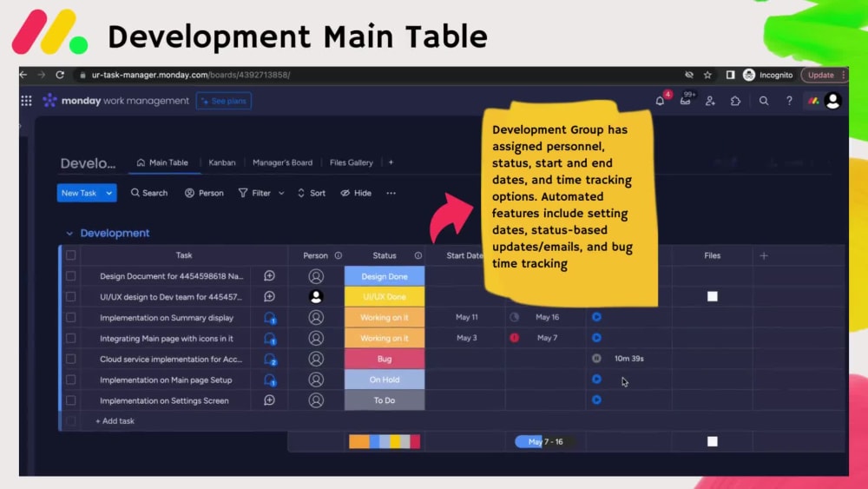Viewport: 868px width, 489px height.
Task: Start time tracking for Integrating Main page task
Action: [x=596, y=337]
